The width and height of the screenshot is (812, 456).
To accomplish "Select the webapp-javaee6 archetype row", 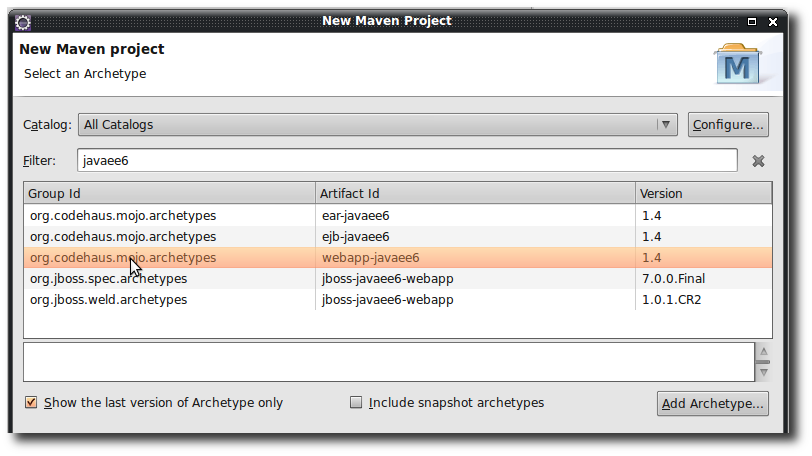I will point(398,258).
